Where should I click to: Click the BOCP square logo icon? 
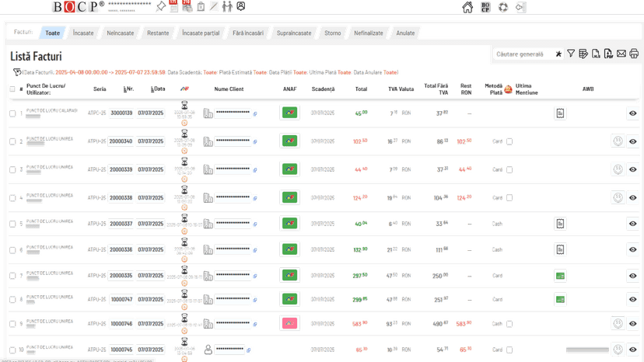click(x=485, y=8)
